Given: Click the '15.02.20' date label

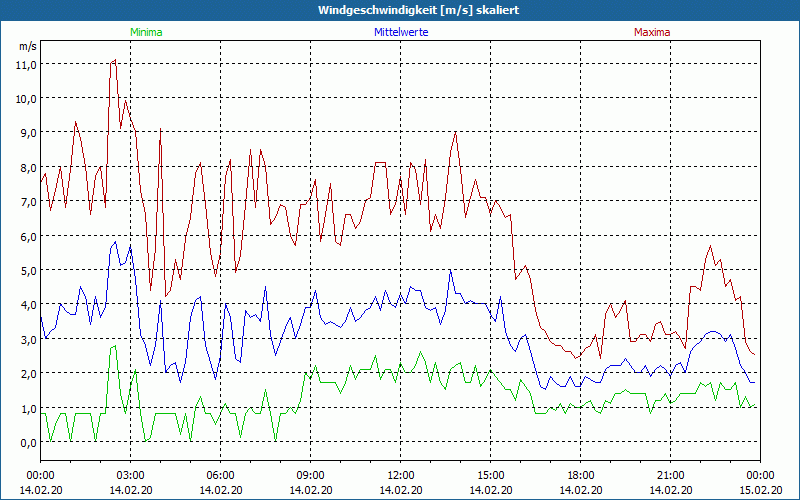Looking at the screenshot, I should 760,490.
